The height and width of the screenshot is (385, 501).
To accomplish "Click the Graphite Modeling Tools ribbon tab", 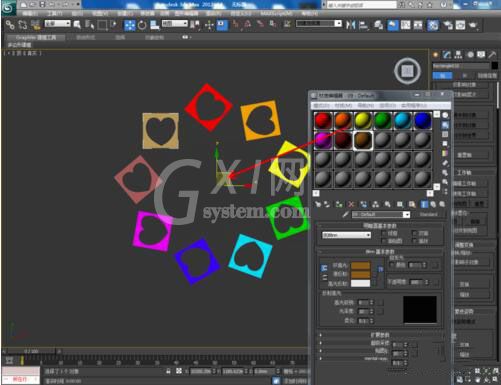I will [x=36, y=37].
